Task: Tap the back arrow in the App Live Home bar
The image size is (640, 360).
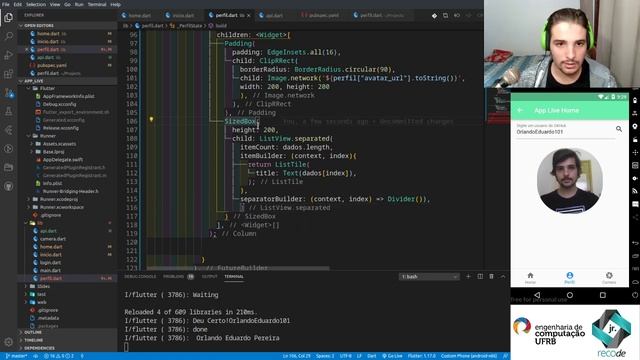Action: coord(520,110)
